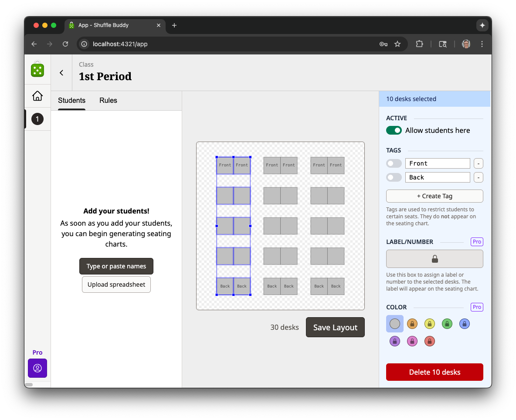Viewport: 516px width, 420px height.
Task: Click the locked Label/Number padlock box
Action: (435, 259)
